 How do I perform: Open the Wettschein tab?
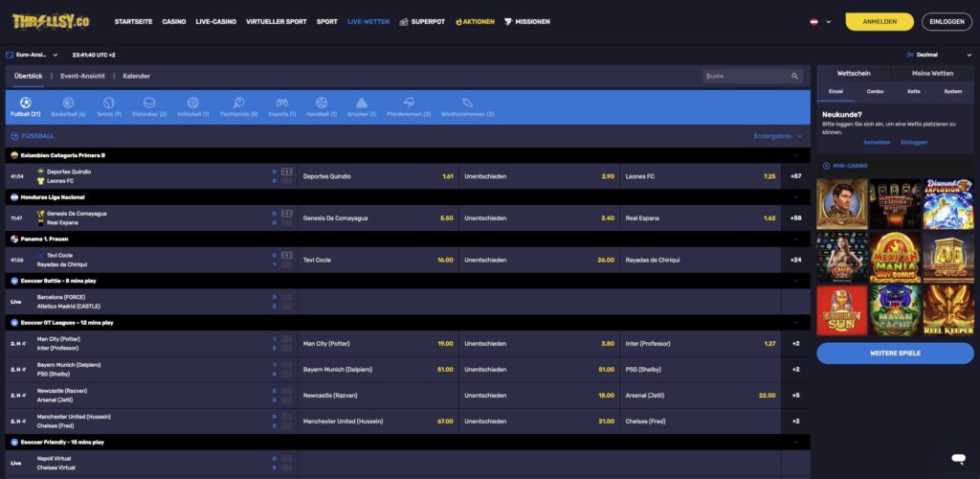(x=854, y=73)
